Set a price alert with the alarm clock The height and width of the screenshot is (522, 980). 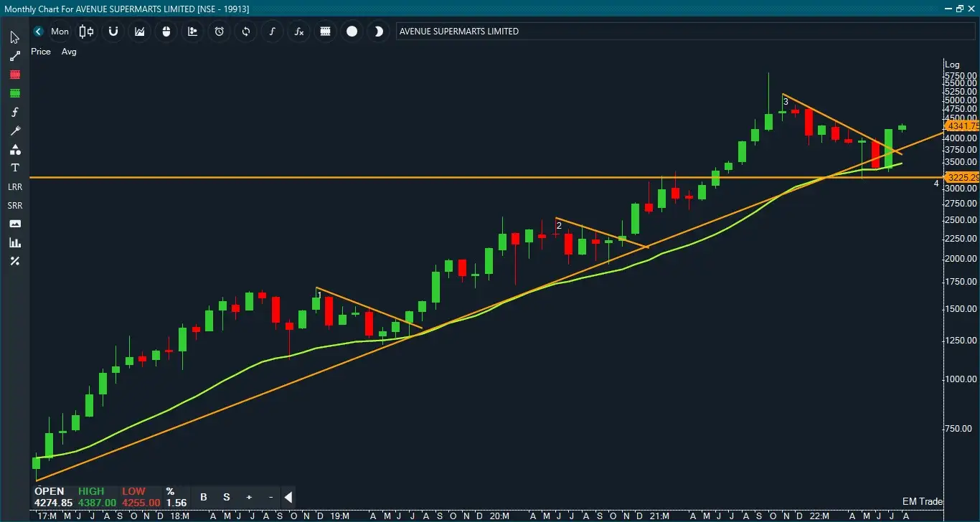coord(220,32)
